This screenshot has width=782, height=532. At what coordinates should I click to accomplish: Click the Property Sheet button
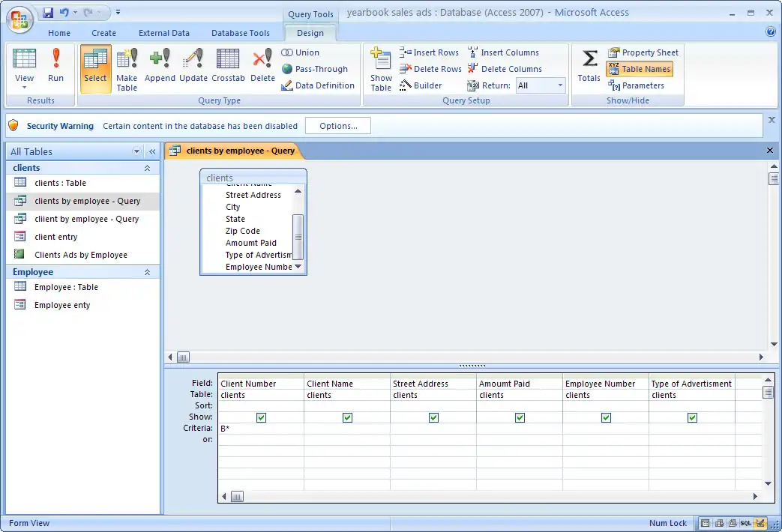coord(643,52)
